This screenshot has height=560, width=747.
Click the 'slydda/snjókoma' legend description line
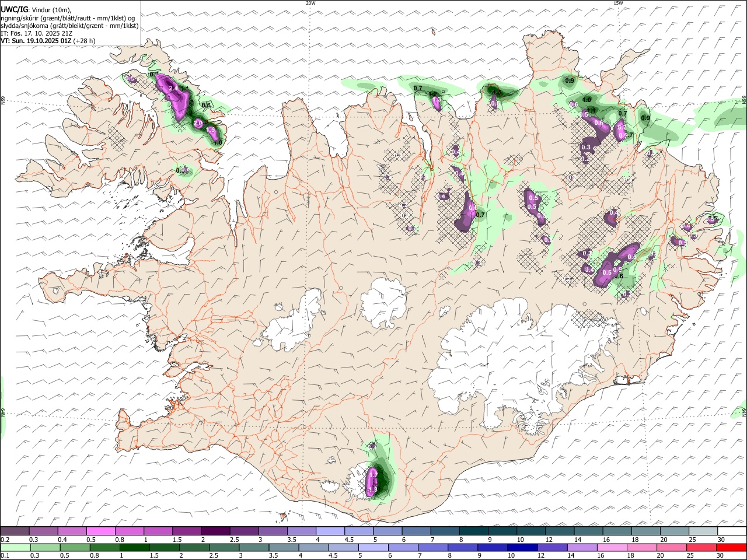pyautogui.click(x=69, y=26)
